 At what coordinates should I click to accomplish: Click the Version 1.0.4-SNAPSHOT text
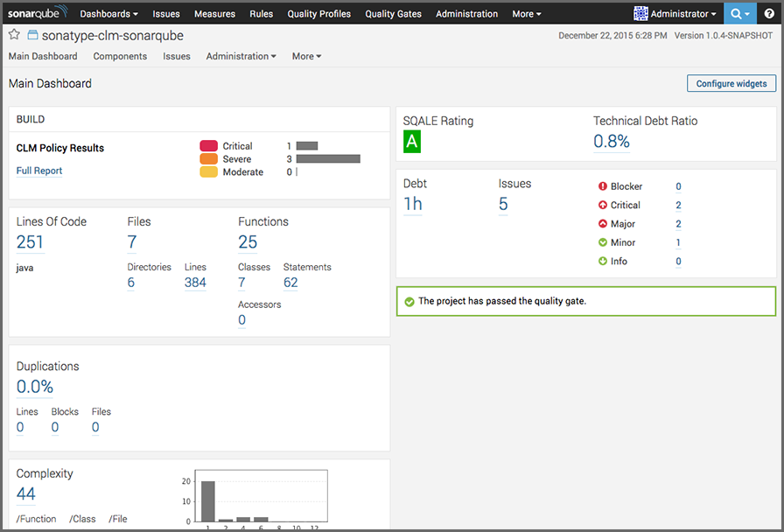tap(724, 36)
